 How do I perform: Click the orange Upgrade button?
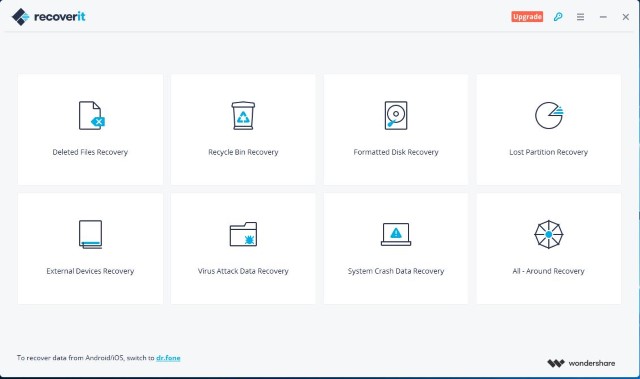tap(527, 17)
